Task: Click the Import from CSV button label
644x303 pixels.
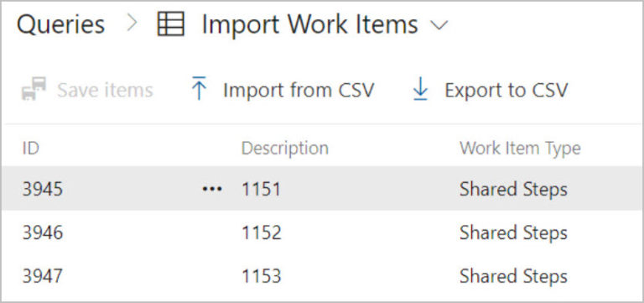Action: 299,90
